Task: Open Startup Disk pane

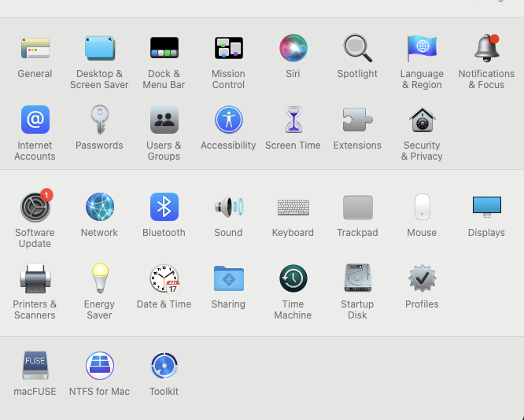Action: [357, 278]
